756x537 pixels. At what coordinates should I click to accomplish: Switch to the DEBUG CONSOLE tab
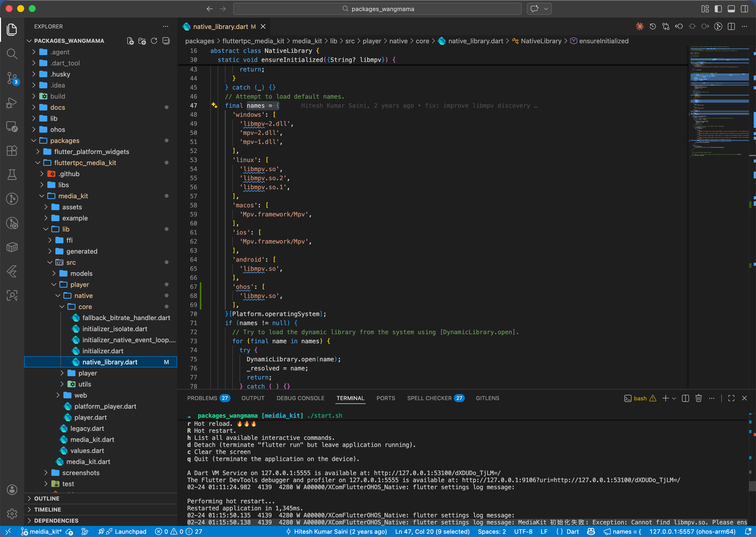click(x=300, y=398)
